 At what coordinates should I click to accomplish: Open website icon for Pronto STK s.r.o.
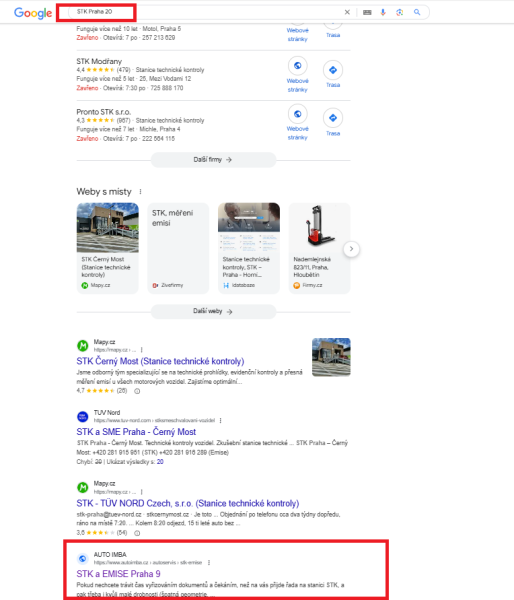pos(297,114)
